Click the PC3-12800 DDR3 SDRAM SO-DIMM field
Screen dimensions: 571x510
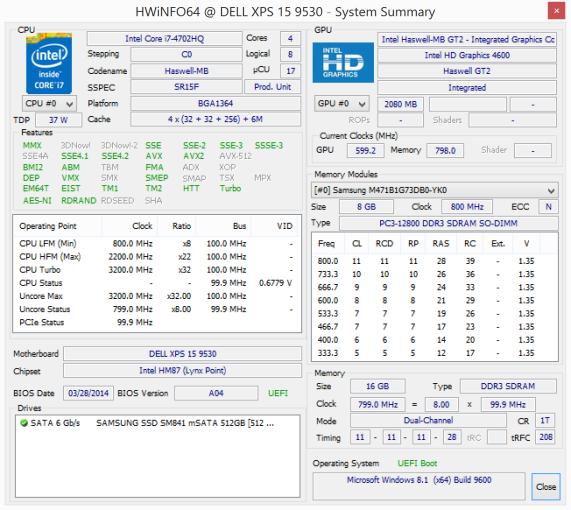point(448,223)
